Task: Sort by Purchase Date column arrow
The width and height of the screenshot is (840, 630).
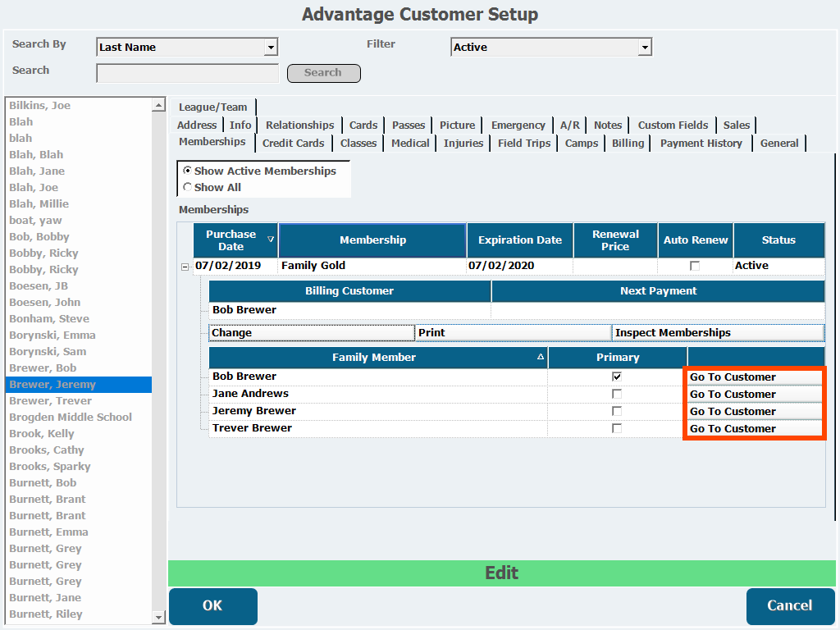Action: pos(272,240)
